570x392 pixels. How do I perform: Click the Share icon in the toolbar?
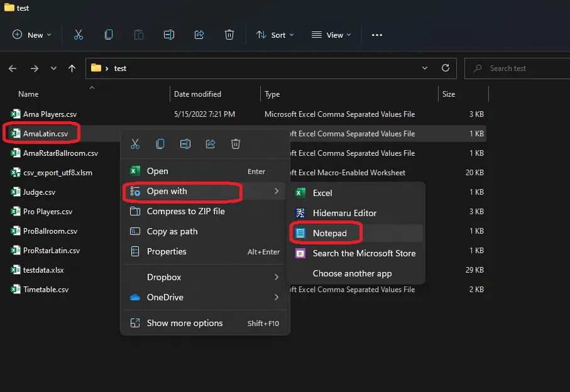click(199, 35)
